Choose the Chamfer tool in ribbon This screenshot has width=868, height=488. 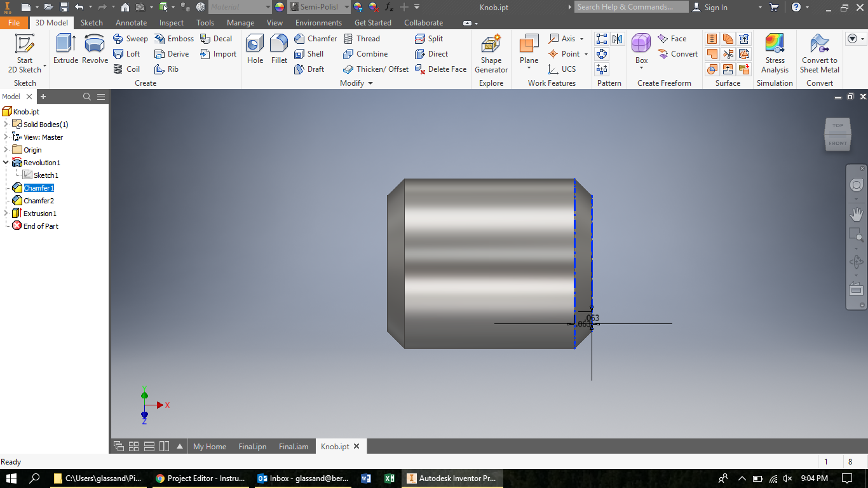[x=315, y=39]
